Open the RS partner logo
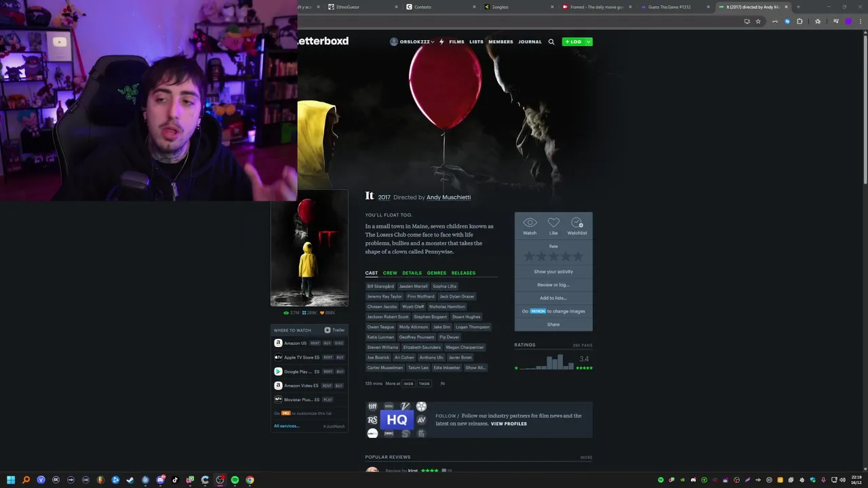Viewport: 868px width, 488px height. pos(372,420)
